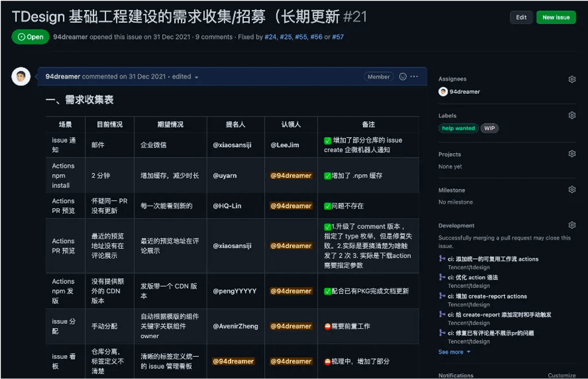Screen dimensions: 588x379
Task: Click @uyarn mention in table
Action: 225,176
